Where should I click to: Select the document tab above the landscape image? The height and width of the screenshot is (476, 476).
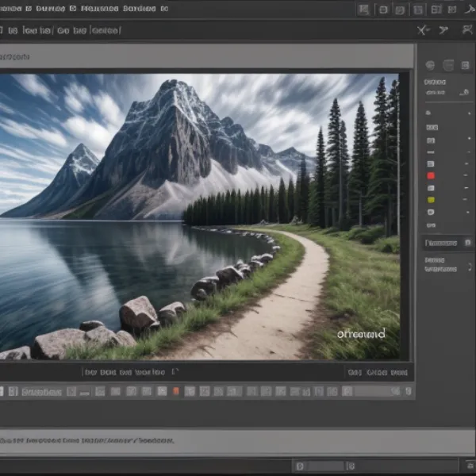(16, 56)
